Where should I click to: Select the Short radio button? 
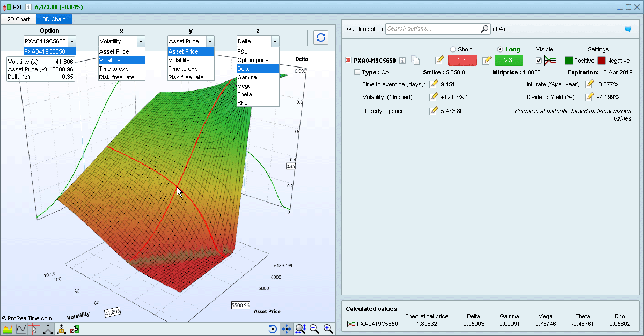point(453,49)
